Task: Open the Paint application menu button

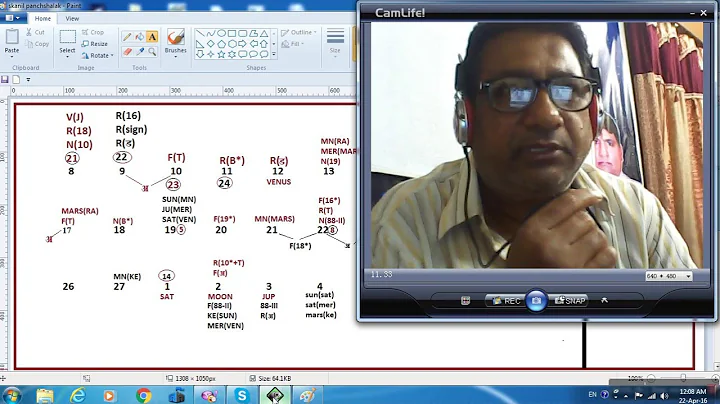Action: point(12,18)
